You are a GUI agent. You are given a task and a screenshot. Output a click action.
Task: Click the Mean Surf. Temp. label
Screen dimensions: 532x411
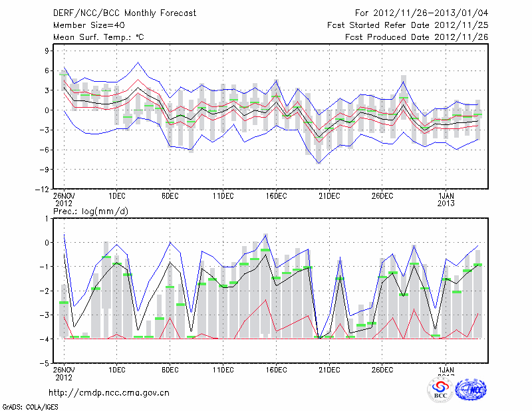(x=98, y=37)
